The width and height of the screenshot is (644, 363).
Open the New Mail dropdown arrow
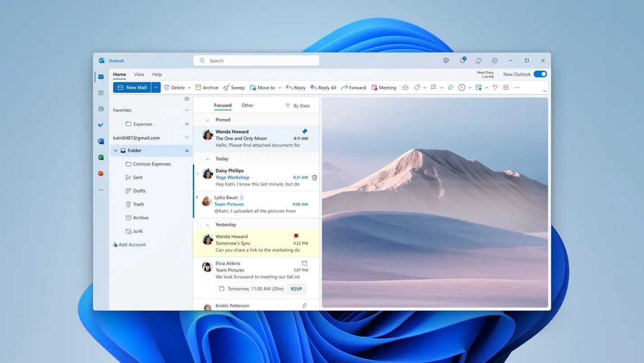point(156,87)
